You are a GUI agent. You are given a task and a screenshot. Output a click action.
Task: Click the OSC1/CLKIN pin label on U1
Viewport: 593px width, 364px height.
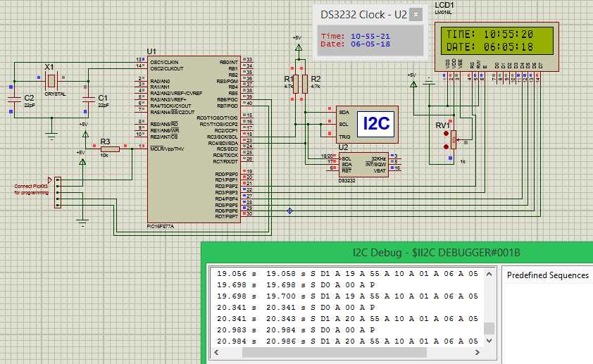[x=164, y=62]
